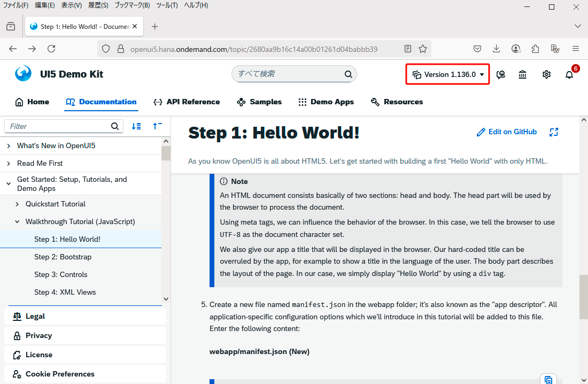
Task: Open the ヘルプ(H) menu
Action: [x=196, y=5]
